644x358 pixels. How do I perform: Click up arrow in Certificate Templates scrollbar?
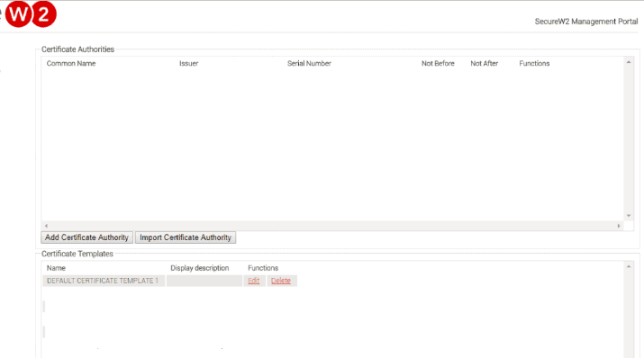point(629,266)
